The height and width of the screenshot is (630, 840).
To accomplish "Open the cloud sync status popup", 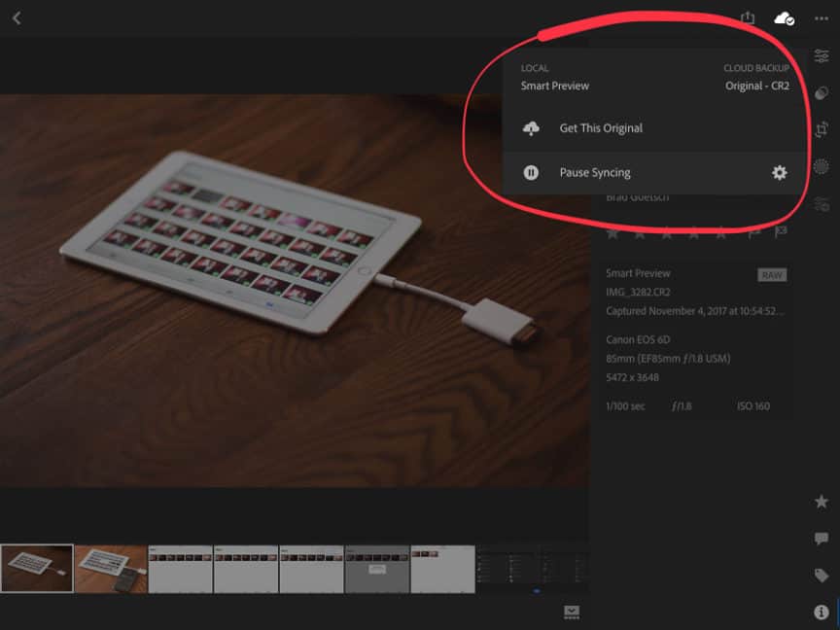I will pyautogui.click(x=786, y=17).
